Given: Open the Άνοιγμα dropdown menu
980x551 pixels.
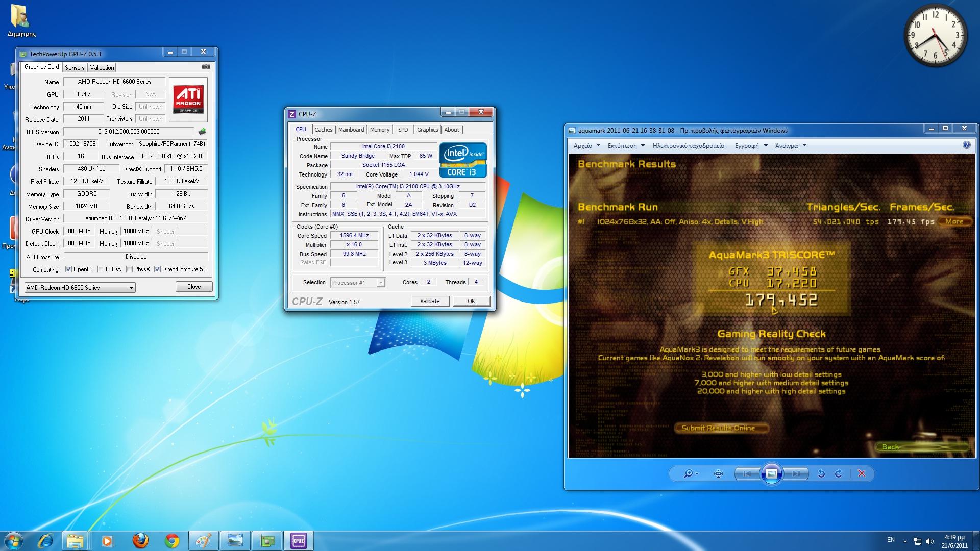Looking at the screenshot, I should [791, 146].
